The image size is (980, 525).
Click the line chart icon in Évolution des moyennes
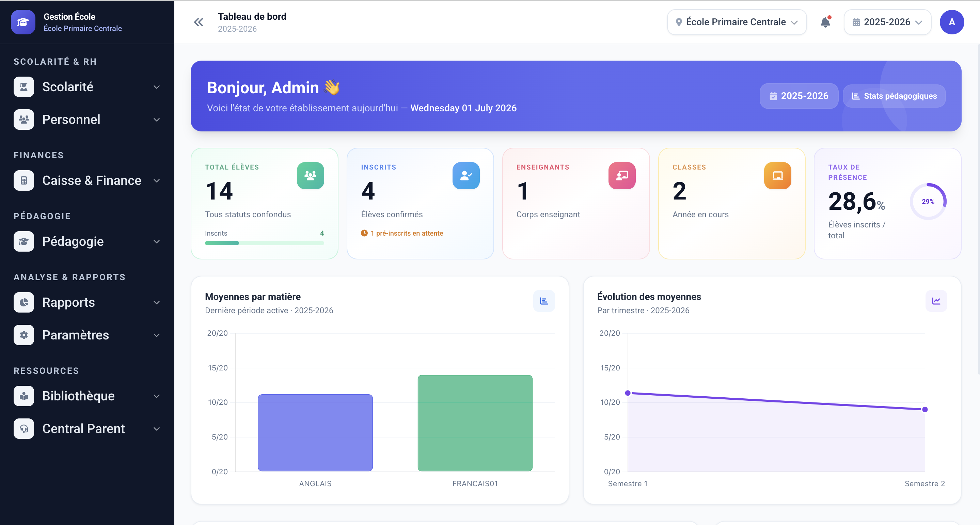936,301
